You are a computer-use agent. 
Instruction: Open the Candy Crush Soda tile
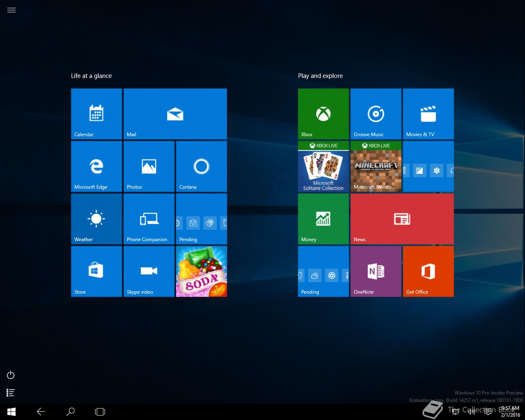[x=201, y=272]
